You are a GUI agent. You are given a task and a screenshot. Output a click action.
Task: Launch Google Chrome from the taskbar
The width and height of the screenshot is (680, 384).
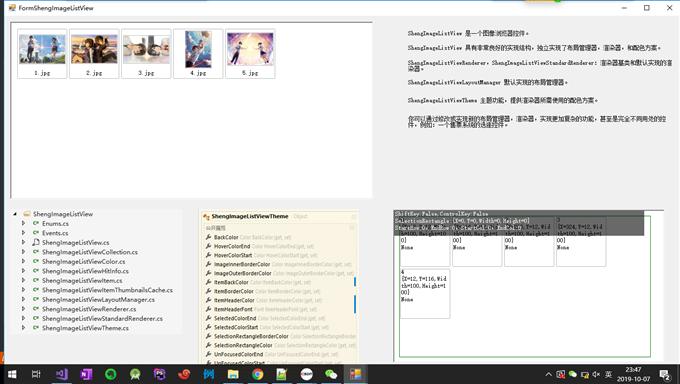[x=258, y=374]
